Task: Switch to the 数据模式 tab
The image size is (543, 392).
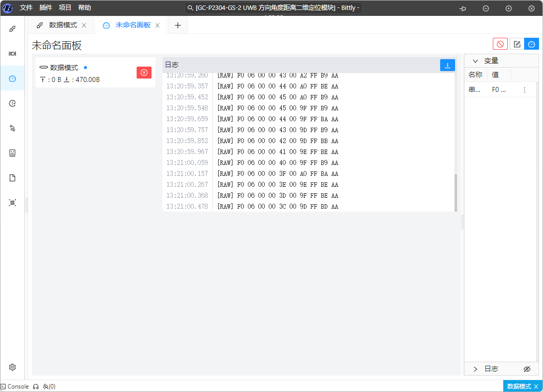Action: click(x=63, y=25)
